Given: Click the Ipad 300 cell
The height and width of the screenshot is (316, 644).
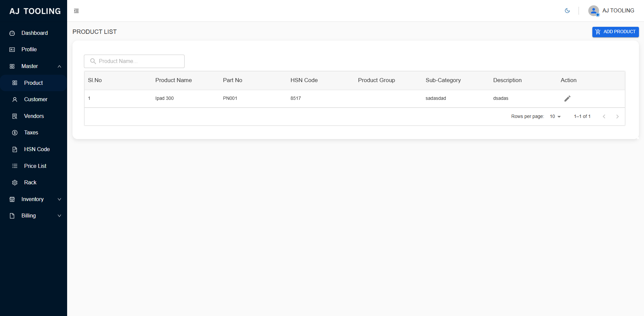Looking at the screenshot, I should [164, 98].
